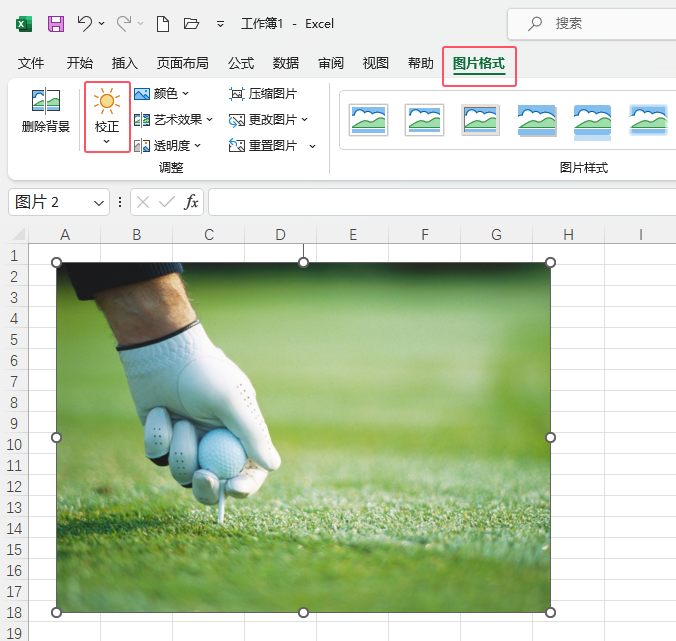
Task: Select the 图片格式 tab
Action: click(479, 64)
